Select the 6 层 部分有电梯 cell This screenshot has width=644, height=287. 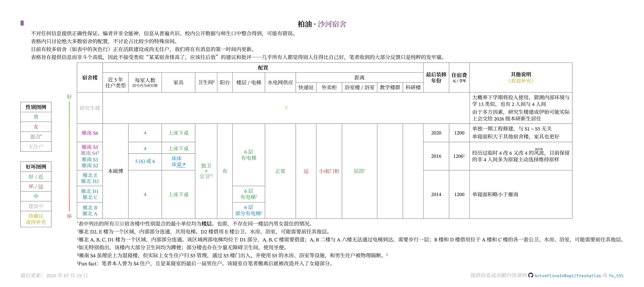pyautogui.click(x=249, y=210)
